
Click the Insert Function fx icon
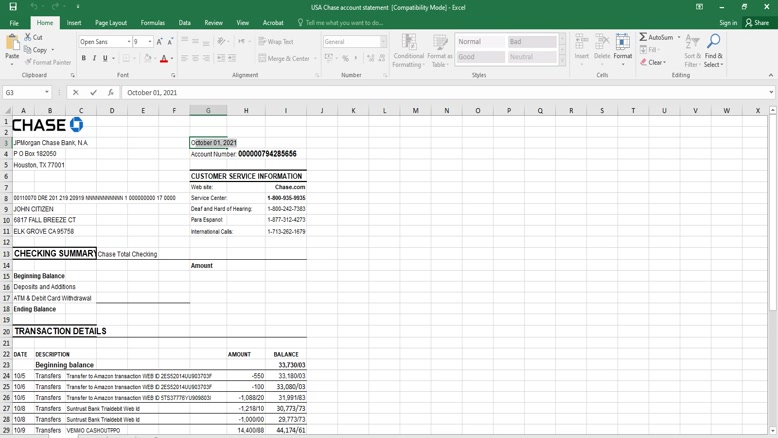click(110, 93)
